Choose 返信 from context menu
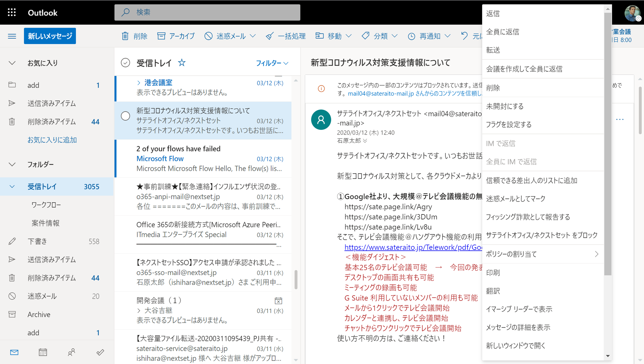644x364 pixels. [x=543, y=13]
